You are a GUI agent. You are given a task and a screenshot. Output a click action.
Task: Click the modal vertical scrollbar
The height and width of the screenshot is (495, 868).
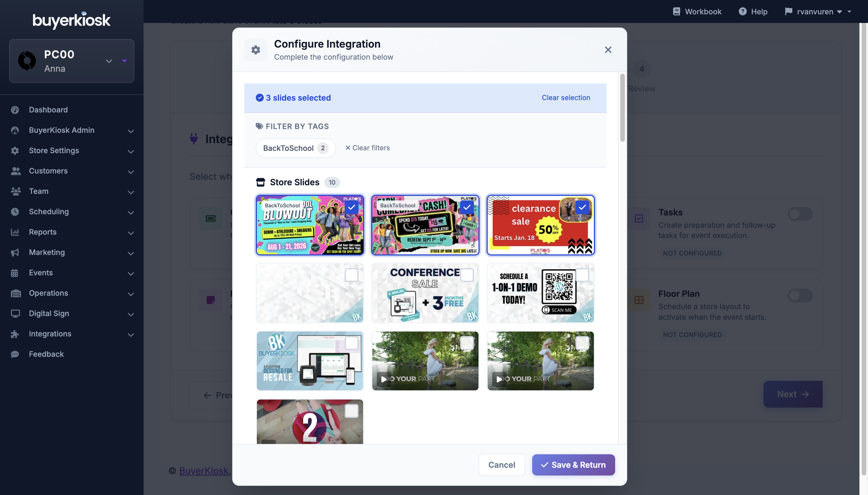[x=622, y=108]
